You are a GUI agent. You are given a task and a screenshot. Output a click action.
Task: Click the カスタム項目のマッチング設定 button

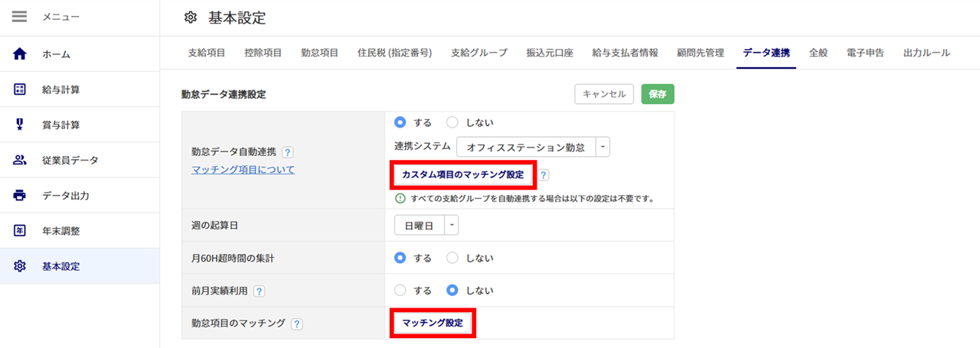pyautogui.click(x=463, y=175)
